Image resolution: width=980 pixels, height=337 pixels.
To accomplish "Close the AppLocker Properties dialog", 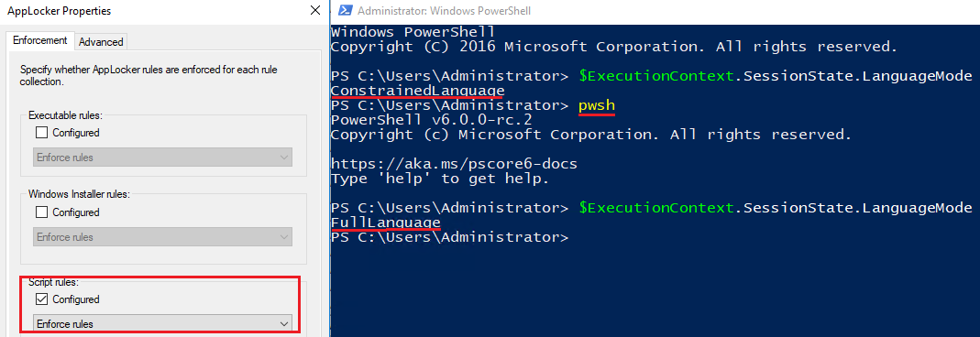I will 315,11.
